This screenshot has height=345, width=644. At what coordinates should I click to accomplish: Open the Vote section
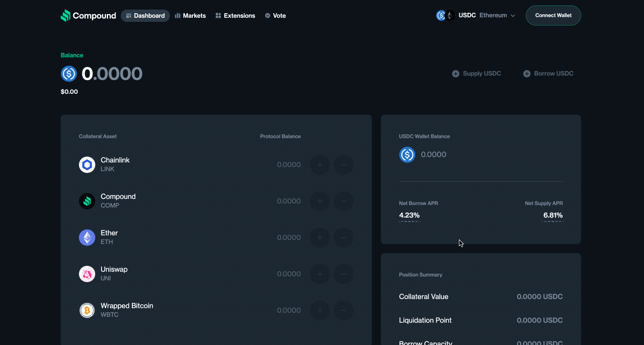(275, 15)
